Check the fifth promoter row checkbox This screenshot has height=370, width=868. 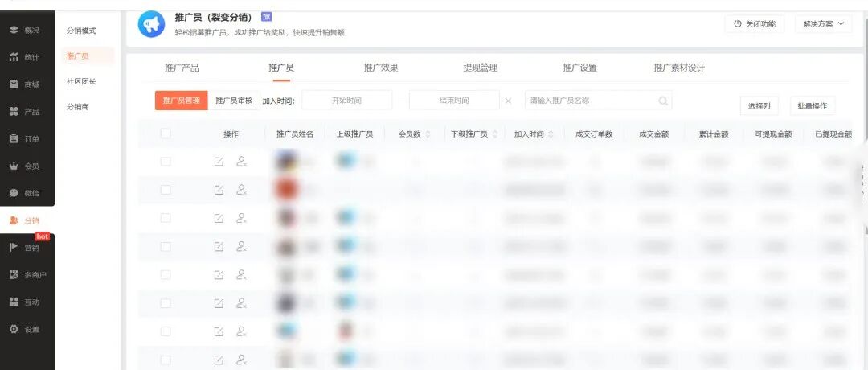pyautogui.click(x=166, y=275)
